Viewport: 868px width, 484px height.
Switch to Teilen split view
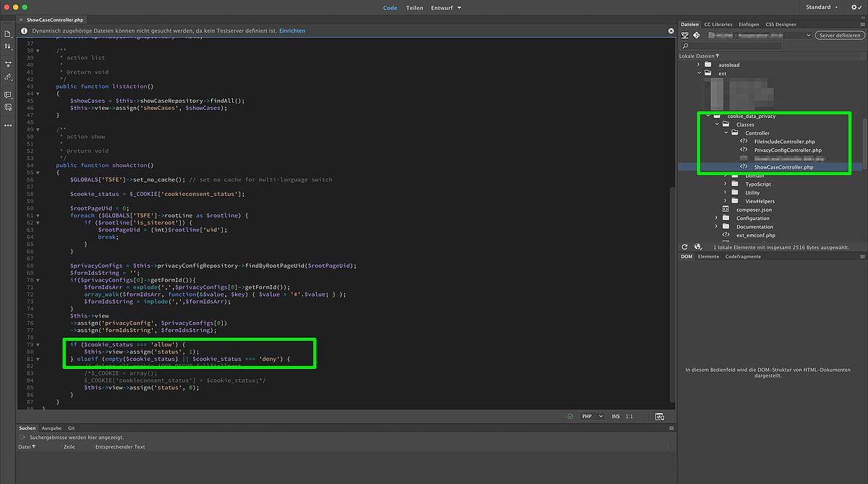click(x=414, y=7)
